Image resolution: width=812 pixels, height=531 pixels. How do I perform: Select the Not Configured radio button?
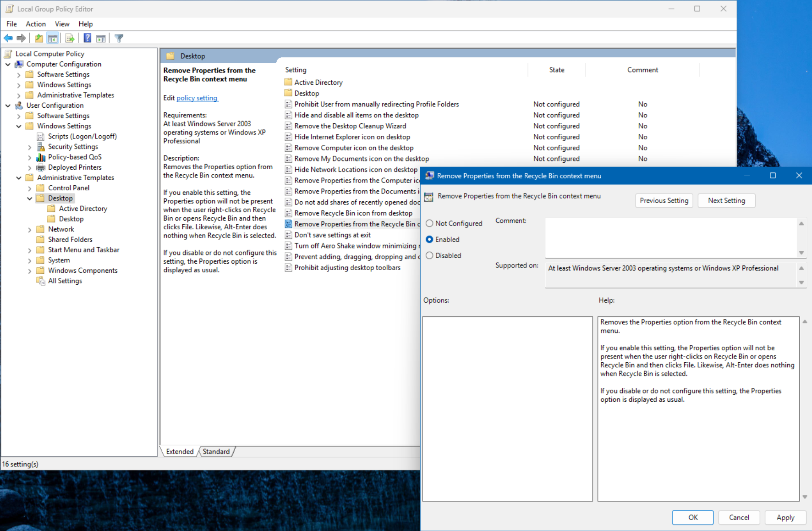pyautogui.click(x=429, y=223)
